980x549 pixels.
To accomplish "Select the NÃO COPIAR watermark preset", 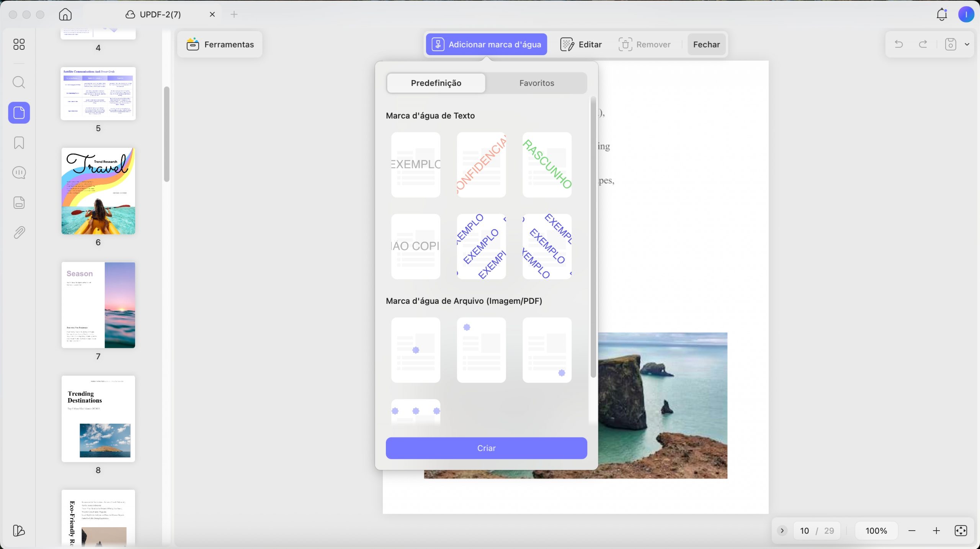I will coord(416,246).
